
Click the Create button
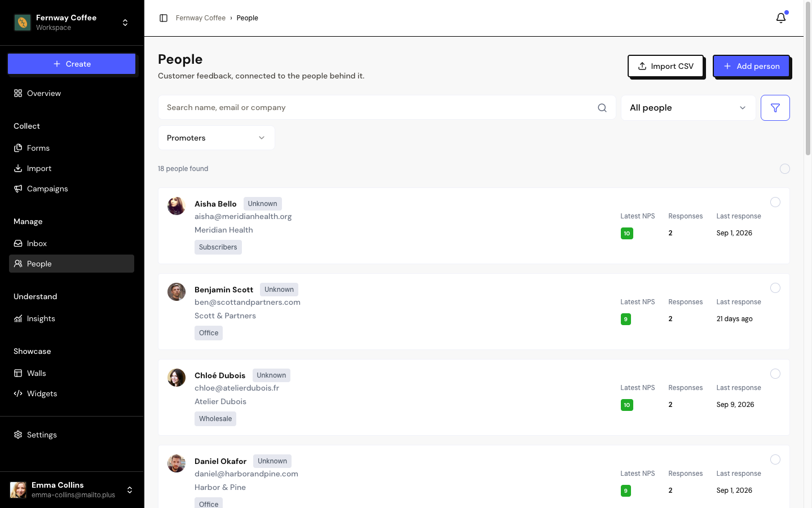point(72,64)
